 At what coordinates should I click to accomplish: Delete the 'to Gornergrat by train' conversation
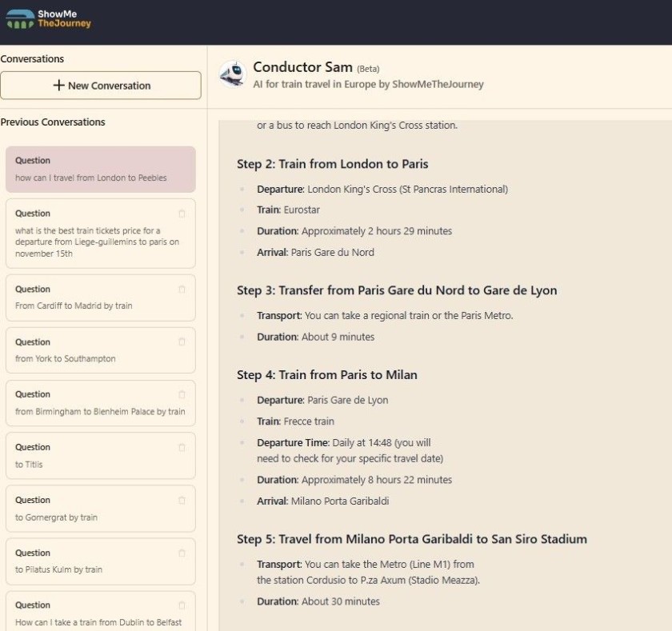coord(182,501)
